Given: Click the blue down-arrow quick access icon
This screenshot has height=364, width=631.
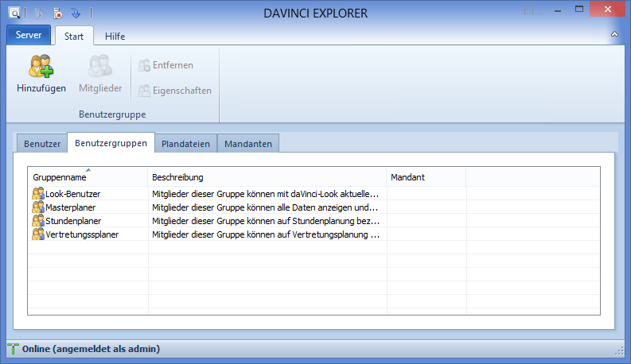Looking at the screenshot, I should point(76,13).
